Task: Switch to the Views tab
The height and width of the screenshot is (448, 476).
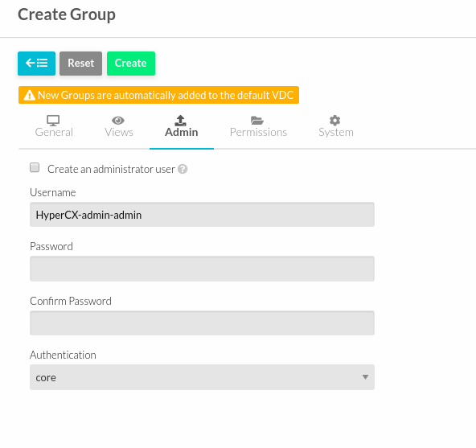Action: click(x=119, y=126)
